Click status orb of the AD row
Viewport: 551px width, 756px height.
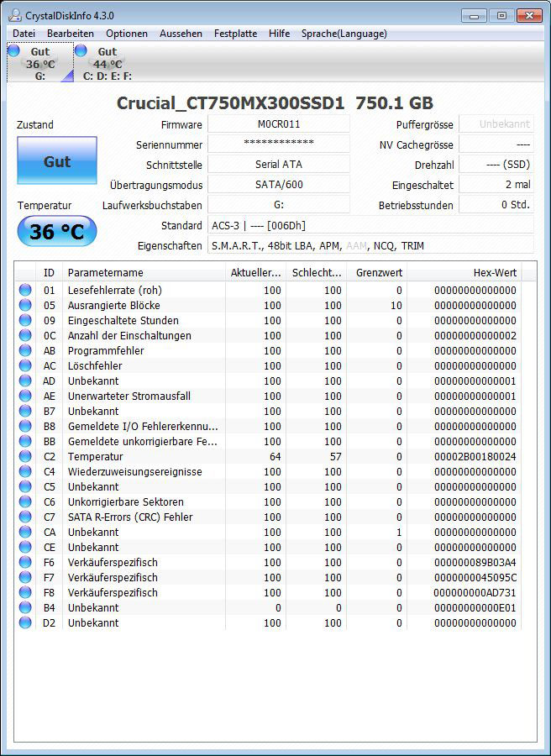(x=25, y=381)
